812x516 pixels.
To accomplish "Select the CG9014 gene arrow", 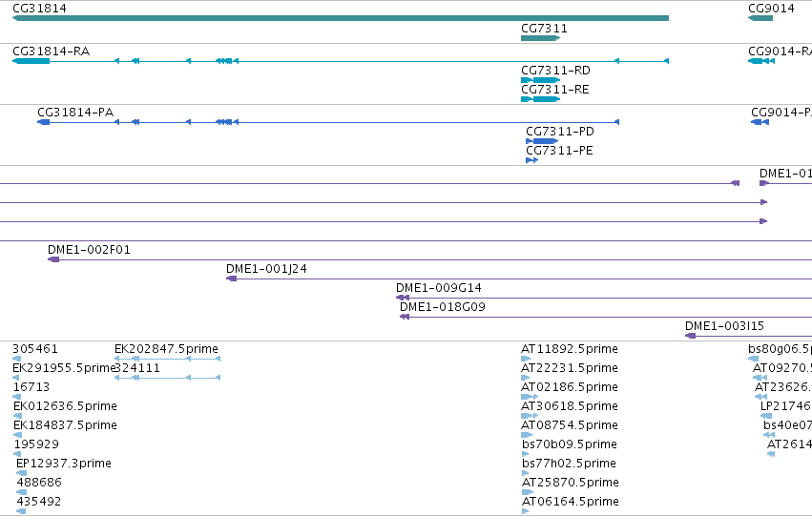I will pos(760,18).
